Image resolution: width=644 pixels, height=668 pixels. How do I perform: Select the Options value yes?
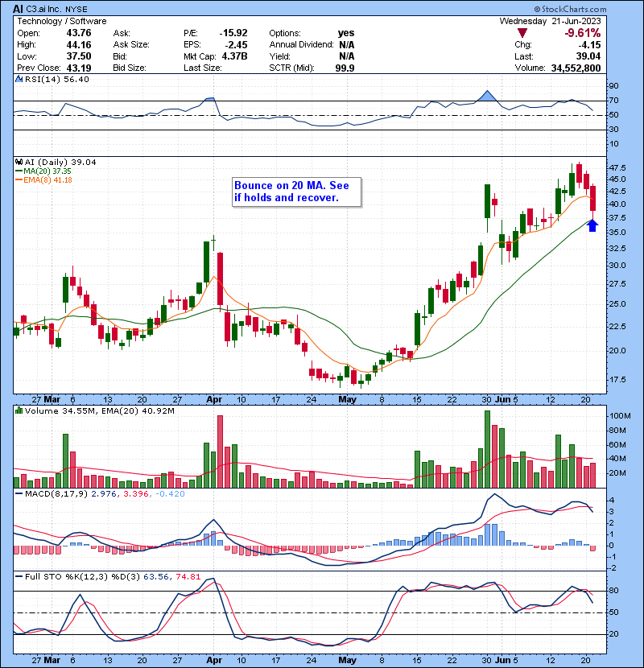[x=345, y=33]
